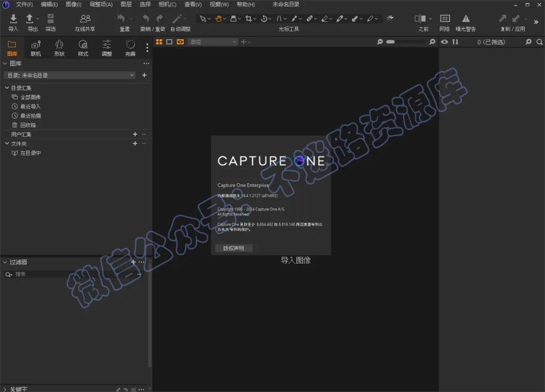Open the 帮助(H) menu
Screen dimensions: 545x392
(246, 5)
